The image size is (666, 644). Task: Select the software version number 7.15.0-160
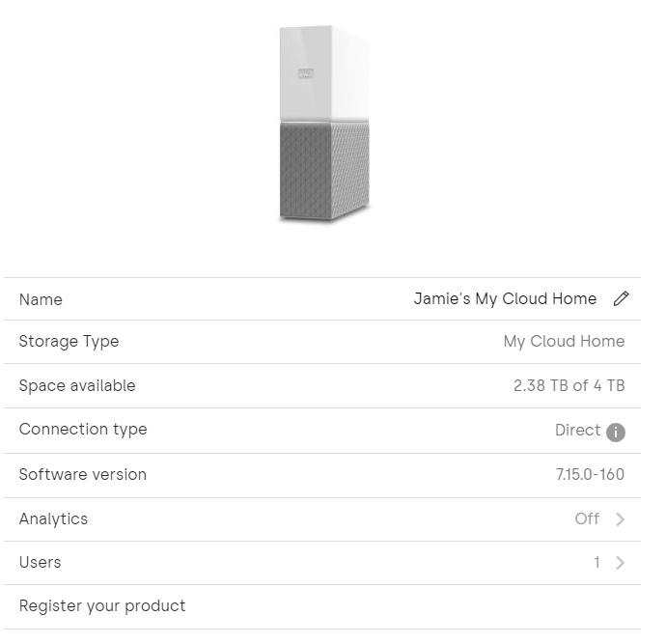pyautogui.click(x=584, y=474)
